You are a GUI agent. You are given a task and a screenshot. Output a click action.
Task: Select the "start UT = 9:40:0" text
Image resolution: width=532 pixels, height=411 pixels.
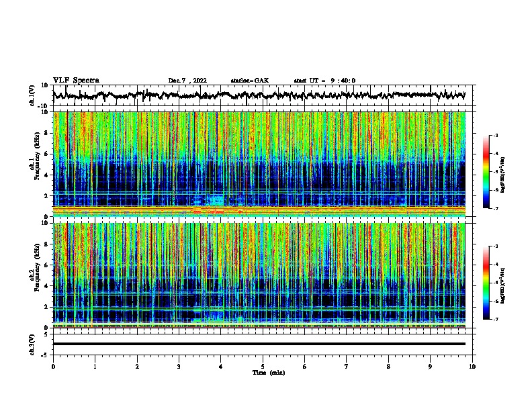click(x=324, y=81)
